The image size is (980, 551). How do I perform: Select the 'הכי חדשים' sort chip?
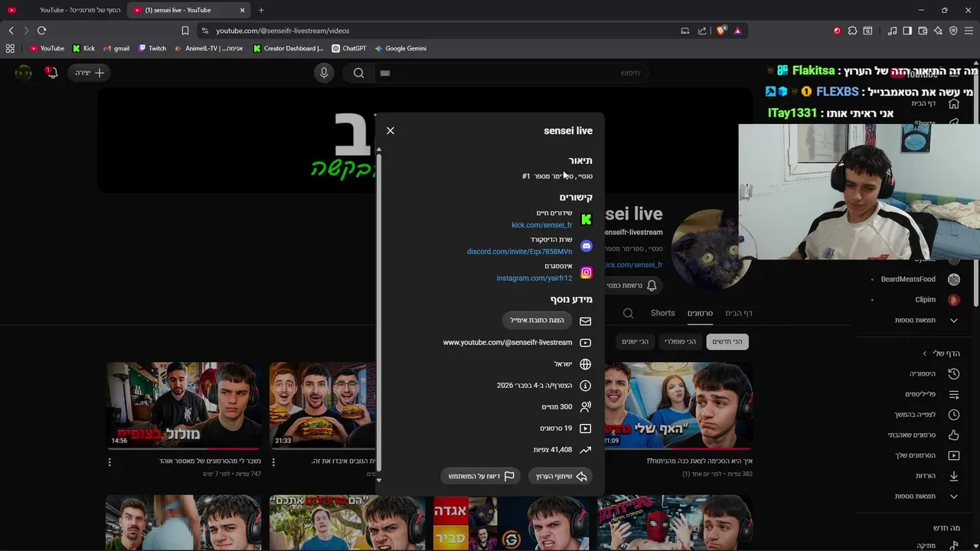coord(727,341)
